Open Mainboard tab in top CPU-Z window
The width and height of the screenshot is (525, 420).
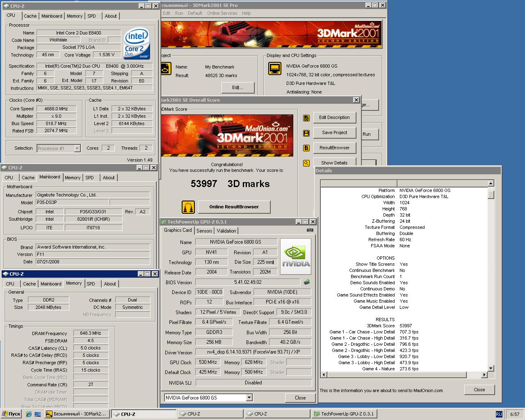click(52, 16)
